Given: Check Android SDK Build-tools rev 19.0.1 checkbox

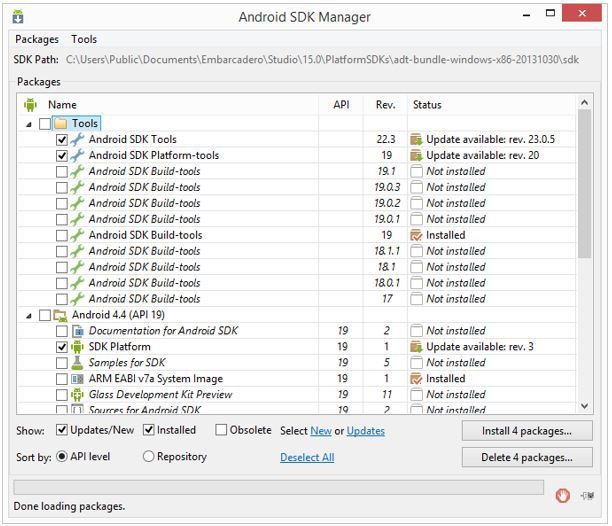Looking at the screenshot, I should point(62,219).
